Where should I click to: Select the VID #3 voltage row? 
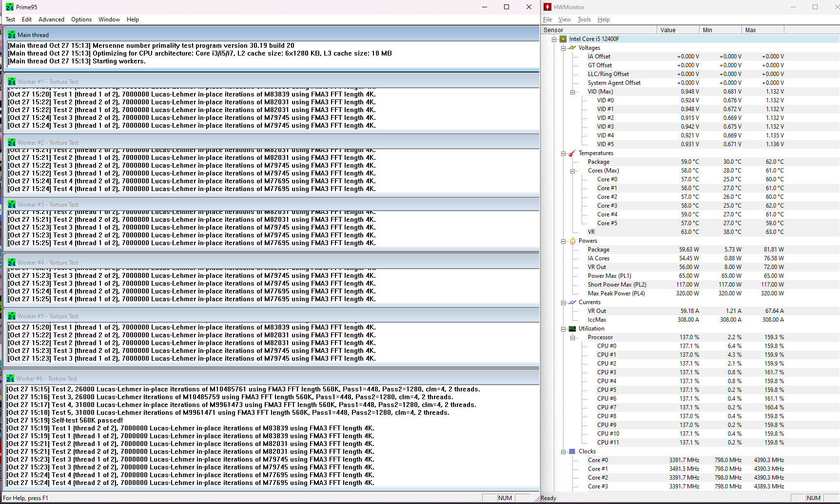(690, 127)
